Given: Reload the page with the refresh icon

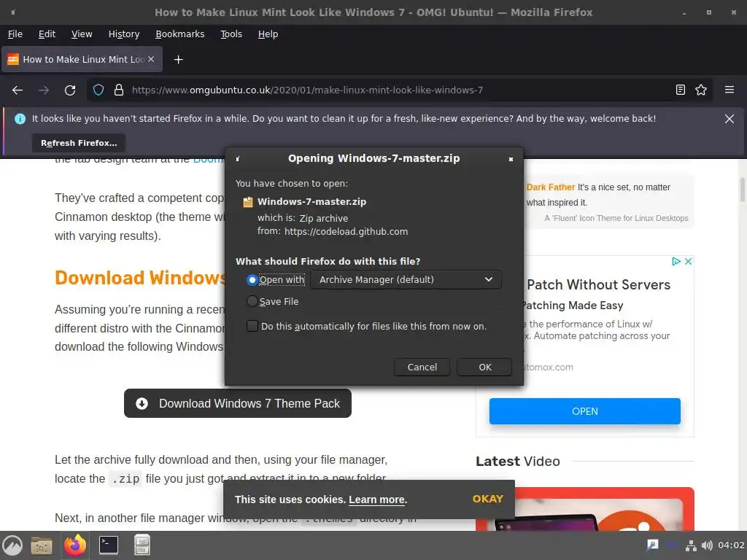Looking at the screenshot, I should [70, 90].
